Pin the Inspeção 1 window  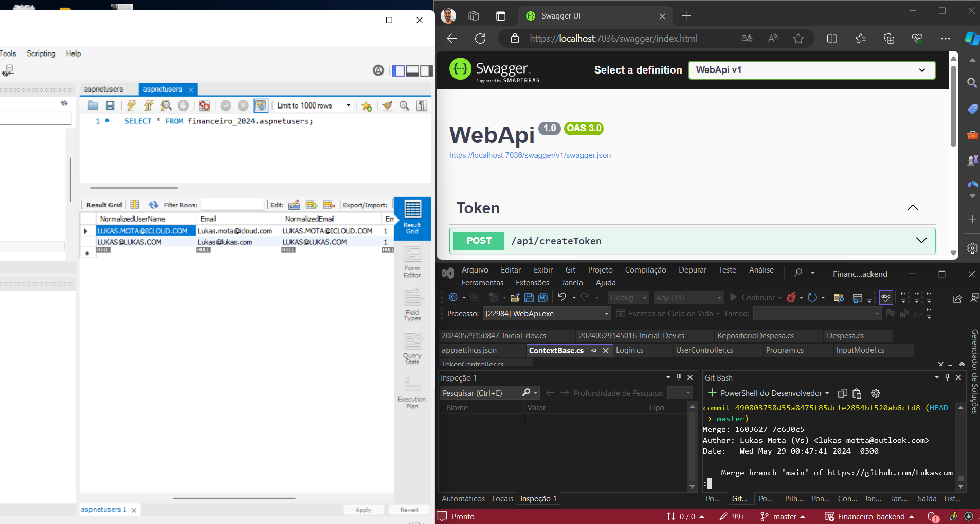tap(680, 377)
